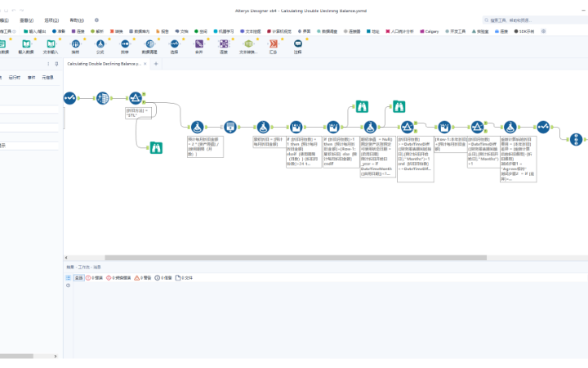This screenshot has width=588, height=368.
Task: Click the first Filter node's True output anchor
Action: [x=144, y=94]
